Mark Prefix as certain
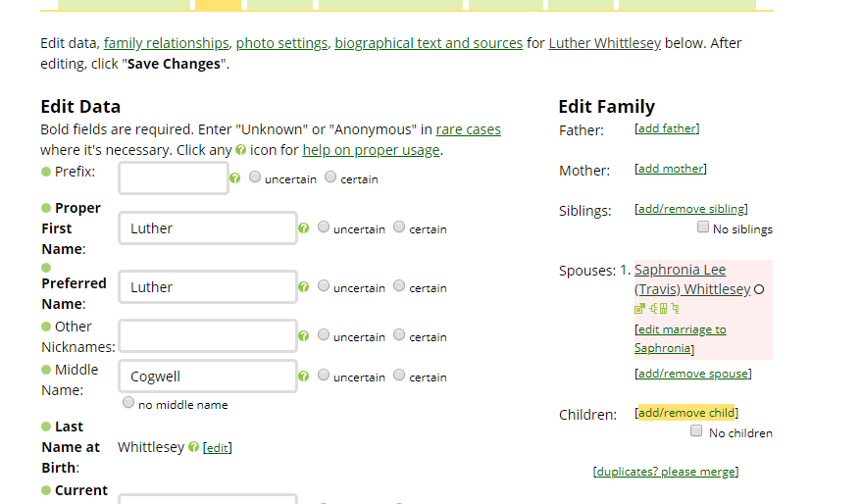The width and height of the screenshot is (862, 504). tap(330, 176)
